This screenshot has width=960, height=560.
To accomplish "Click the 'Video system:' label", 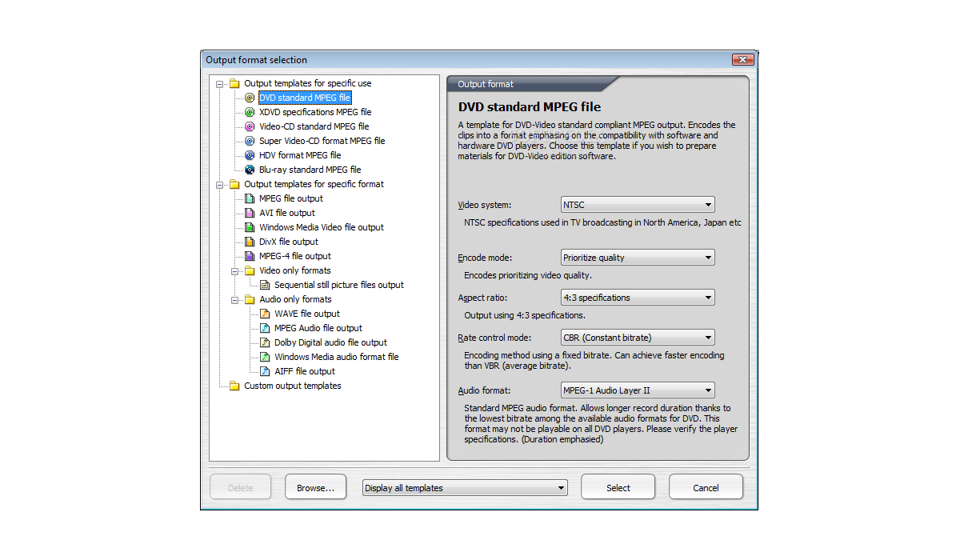I will pos(485,205).
